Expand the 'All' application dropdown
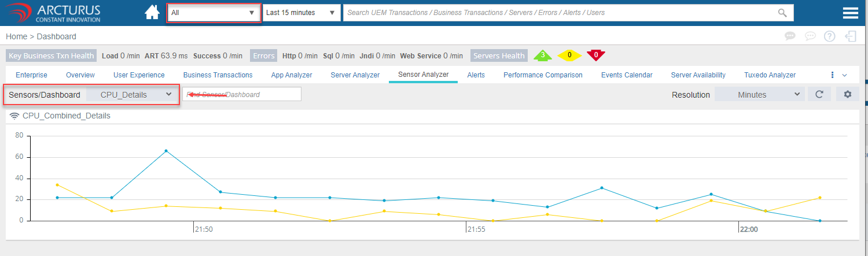Screen dimensions: 868x256 click(214, 13)
